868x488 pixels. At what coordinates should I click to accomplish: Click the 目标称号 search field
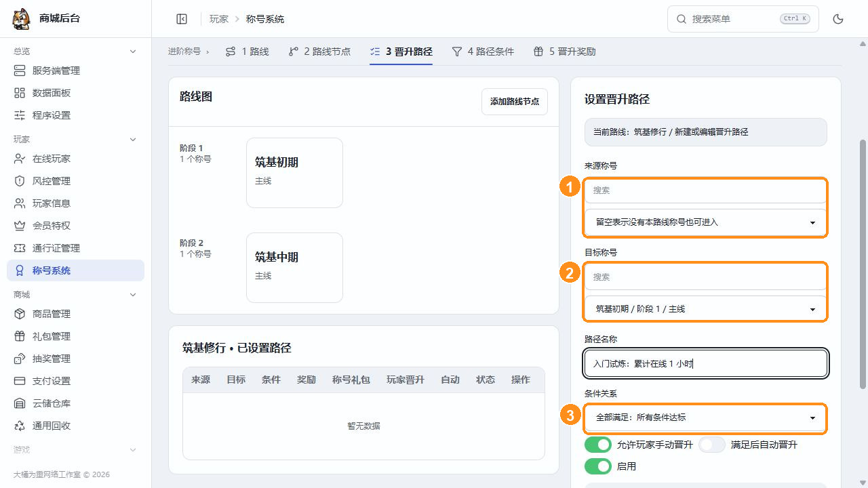(705, 277)
